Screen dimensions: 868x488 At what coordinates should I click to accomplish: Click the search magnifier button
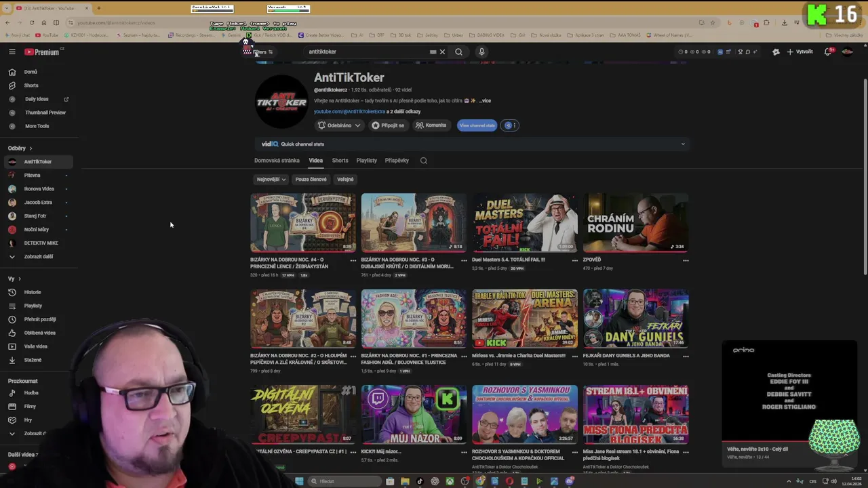click(458, 52)
